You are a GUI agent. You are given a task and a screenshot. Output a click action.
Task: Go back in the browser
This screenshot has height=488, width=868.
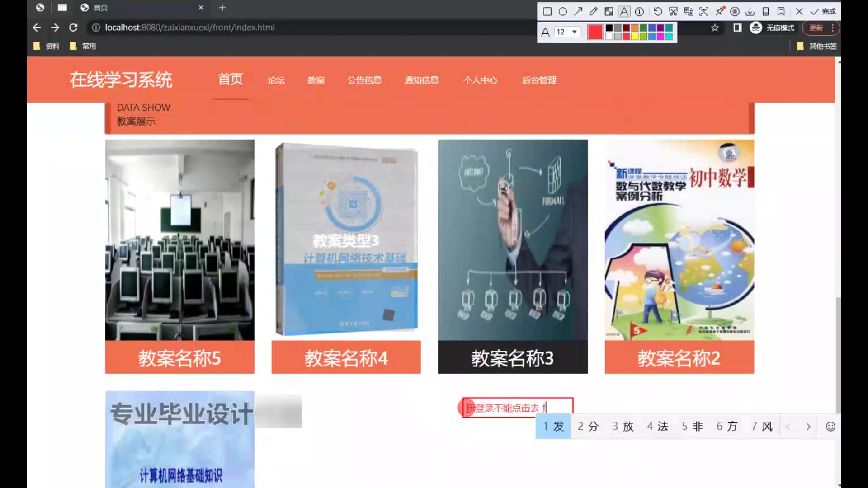[37, 28]
